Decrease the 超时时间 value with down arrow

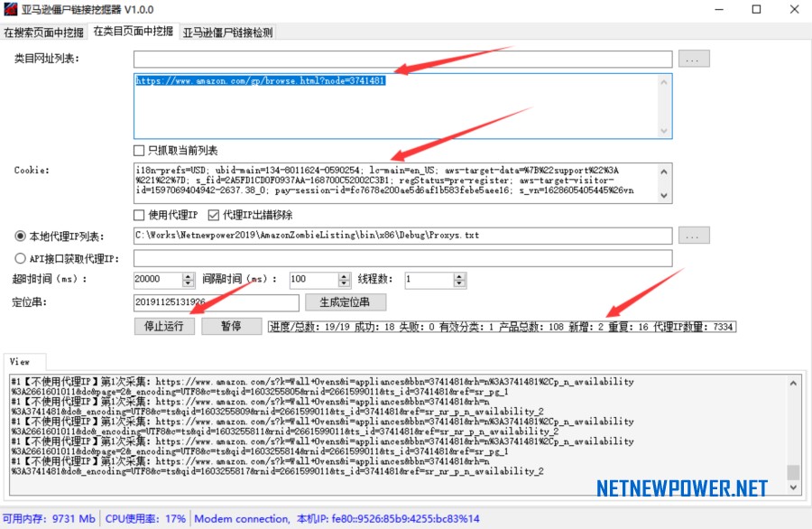[189, 283]
